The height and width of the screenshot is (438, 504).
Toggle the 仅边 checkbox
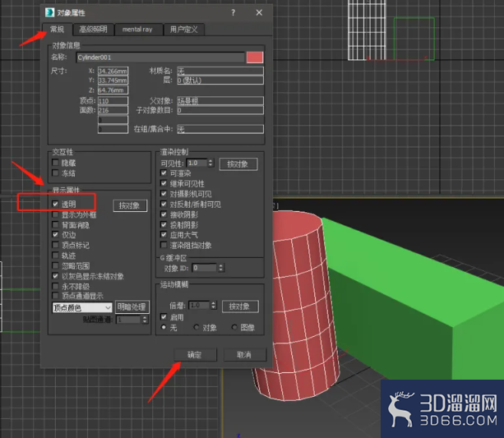point(55,234)
